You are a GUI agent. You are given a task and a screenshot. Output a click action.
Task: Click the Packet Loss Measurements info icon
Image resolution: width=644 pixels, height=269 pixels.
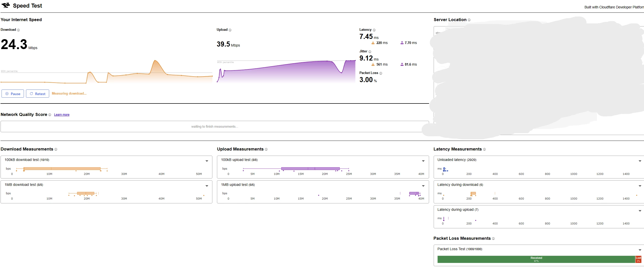(x=493, y=238)
